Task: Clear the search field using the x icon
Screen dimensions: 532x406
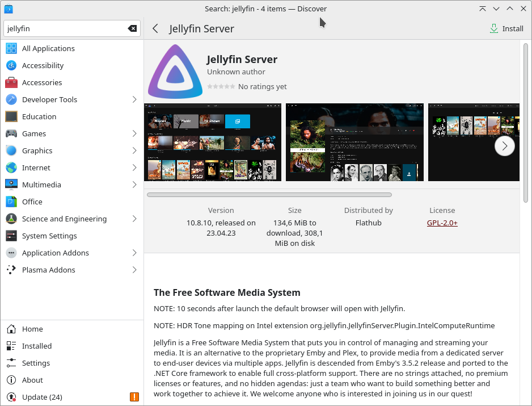Action: click(x=132, y=28)
